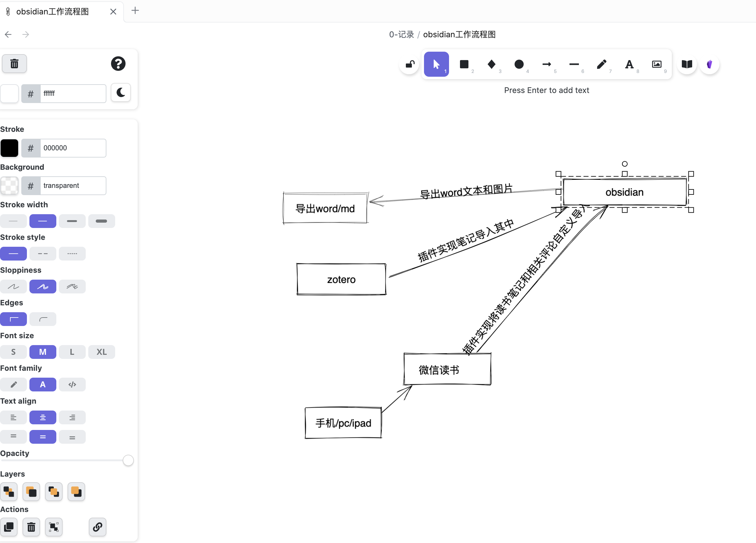The width and height of the screenshot is (756, 543).
Task: Navigate forward with the right arrow
Action: (26, 34)
